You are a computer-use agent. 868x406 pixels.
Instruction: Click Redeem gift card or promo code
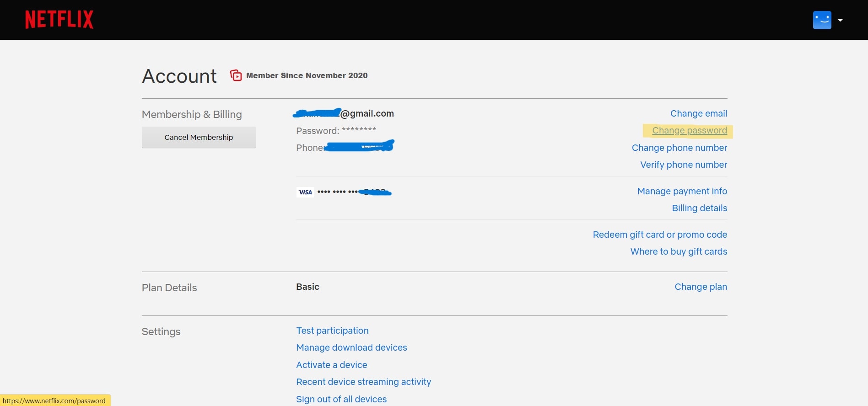click(660, 235)
